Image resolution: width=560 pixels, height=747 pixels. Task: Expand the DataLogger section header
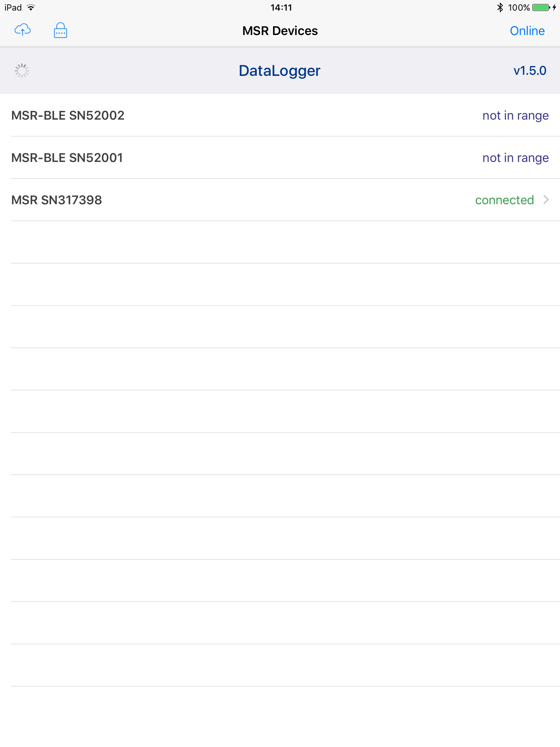click(279, 70)
